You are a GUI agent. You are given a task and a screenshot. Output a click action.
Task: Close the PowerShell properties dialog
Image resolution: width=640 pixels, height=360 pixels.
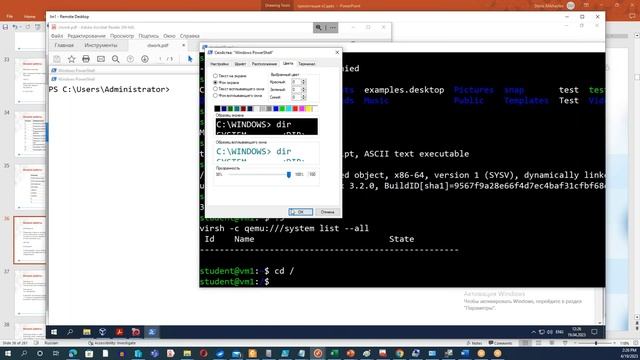337,52
